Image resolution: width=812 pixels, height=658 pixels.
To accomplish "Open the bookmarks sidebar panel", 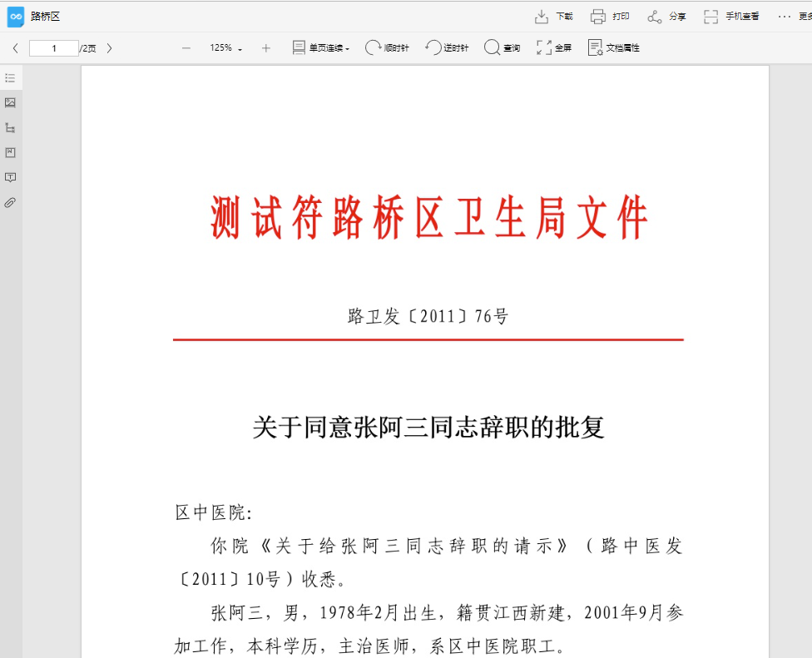I will (x=10, y=152).
